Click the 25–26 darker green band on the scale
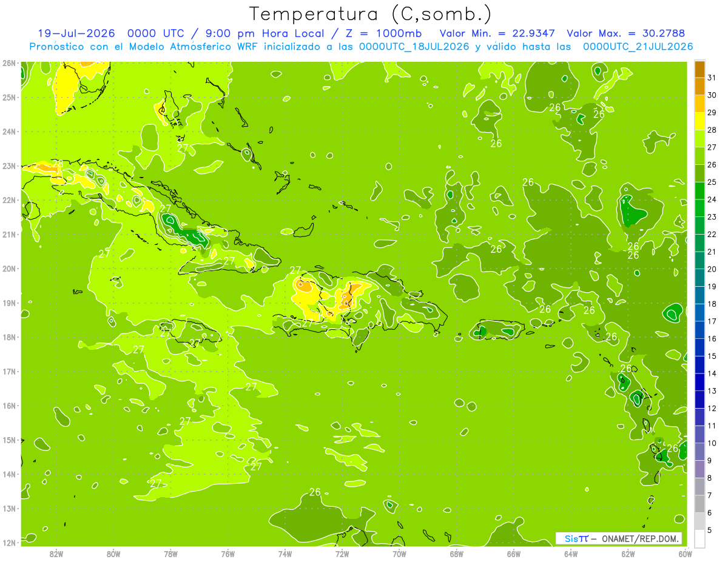 tap(699, 173)
